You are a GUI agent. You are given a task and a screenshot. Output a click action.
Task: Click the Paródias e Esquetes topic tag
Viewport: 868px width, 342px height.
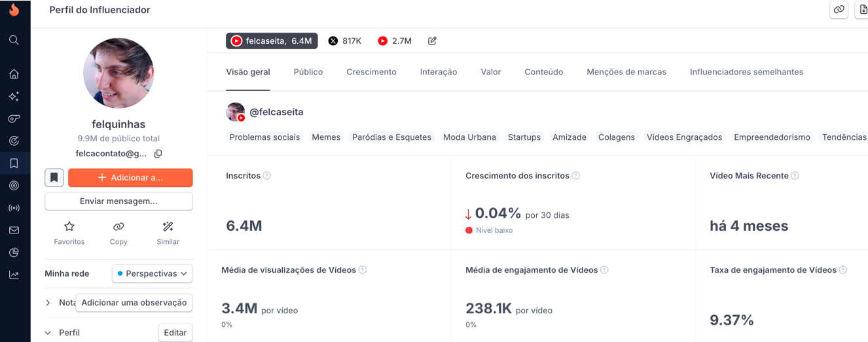tap(391, 137)
